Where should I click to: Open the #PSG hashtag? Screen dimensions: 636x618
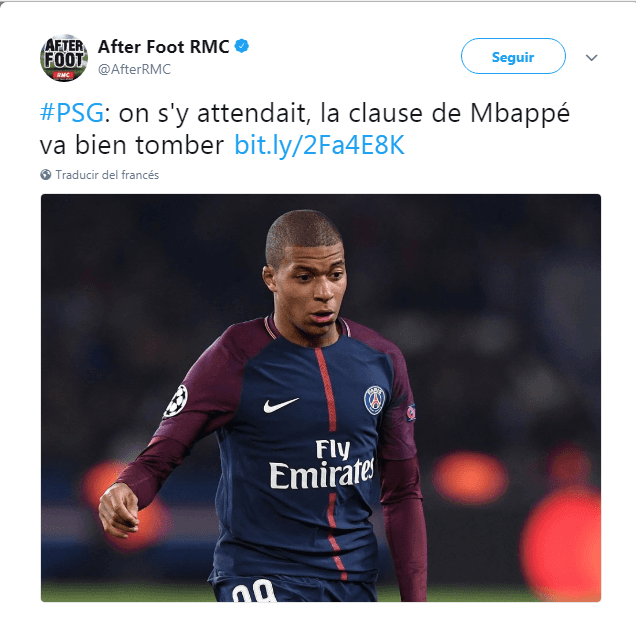point(72,113)
